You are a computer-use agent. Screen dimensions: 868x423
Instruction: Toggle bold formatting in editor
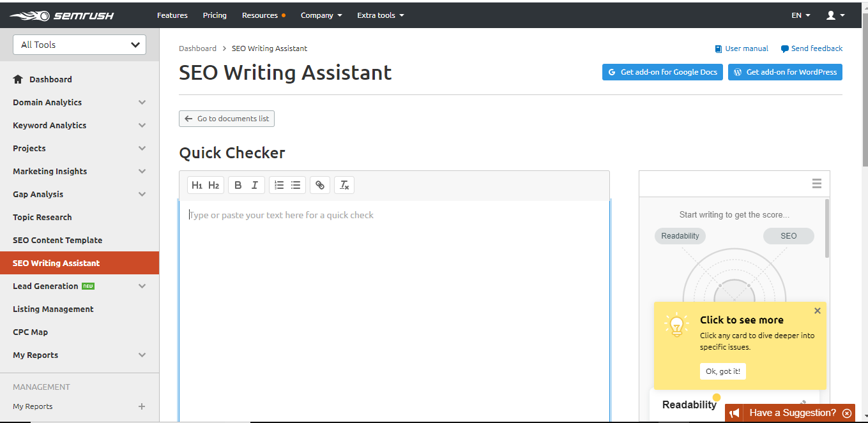pos(238,185)
